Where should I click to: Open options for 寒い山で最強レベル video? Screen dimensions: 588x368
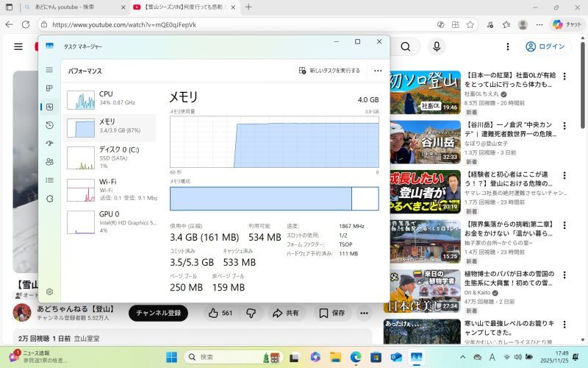tap(564, 325)
